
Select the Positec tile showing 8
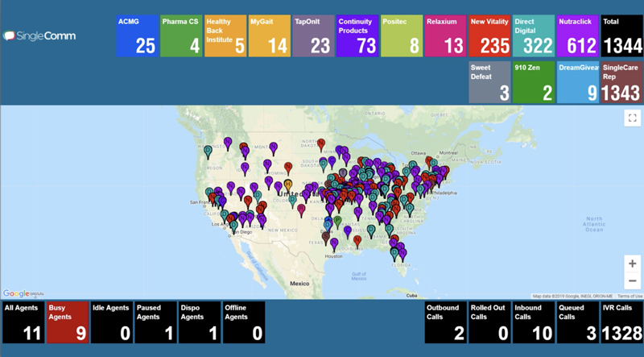click(402, 36)
